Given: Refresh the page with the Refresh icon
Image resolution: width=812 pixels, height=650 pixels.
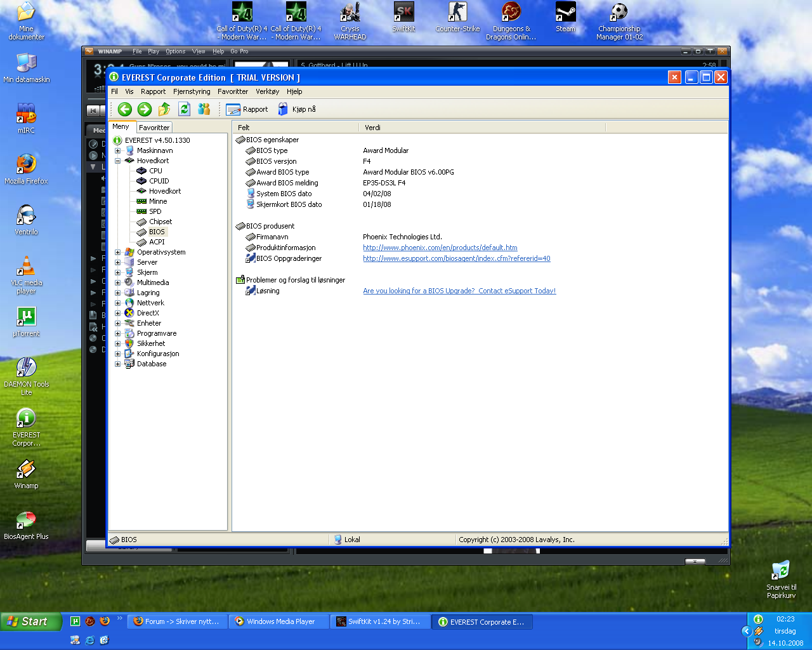Looking at the screenshot, I should [184, 109].
